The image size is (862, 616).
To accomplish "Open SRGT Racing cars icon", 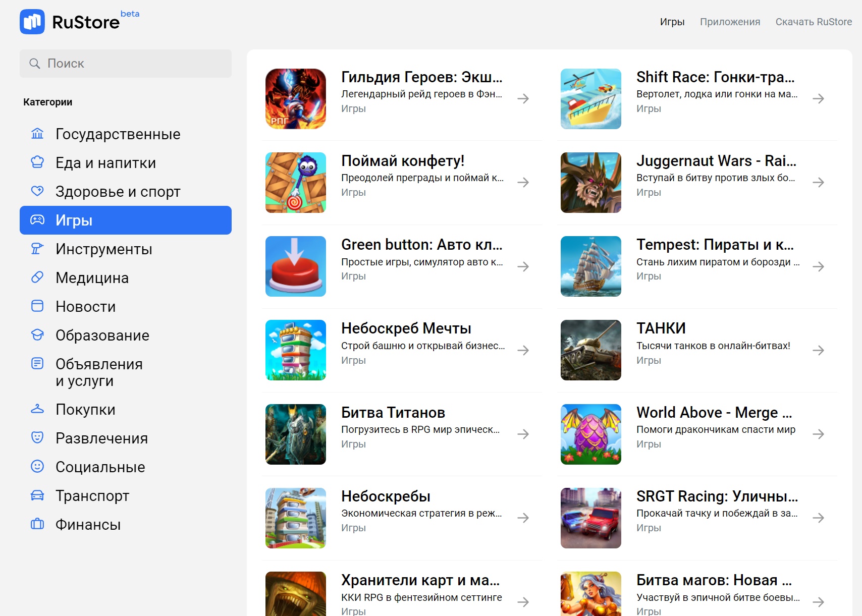I will point(591,518).
